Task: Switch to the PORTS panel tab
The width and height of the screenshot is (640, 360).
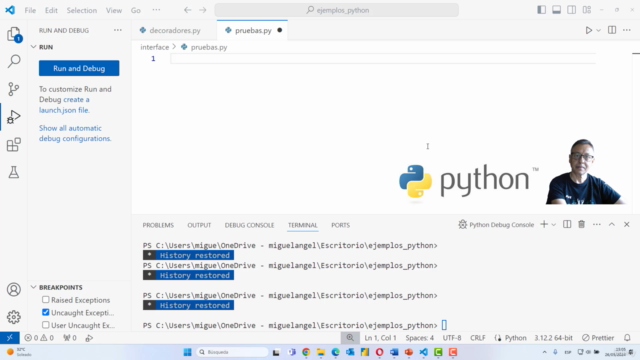Action: [x=340, y=225]
